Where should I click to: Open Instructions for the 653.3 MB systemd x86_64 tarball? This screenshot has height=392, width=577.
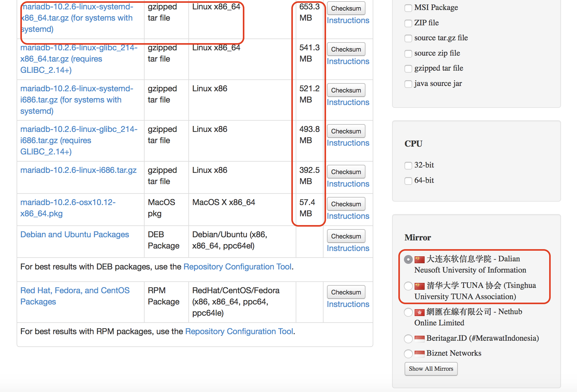click(348, 21)
